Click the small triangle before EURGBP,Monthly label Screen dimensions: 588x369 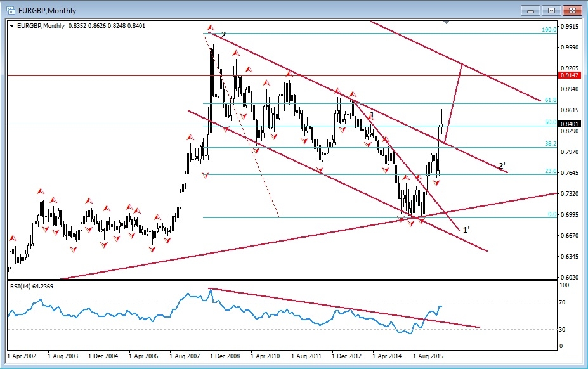[x=12, y=25]
